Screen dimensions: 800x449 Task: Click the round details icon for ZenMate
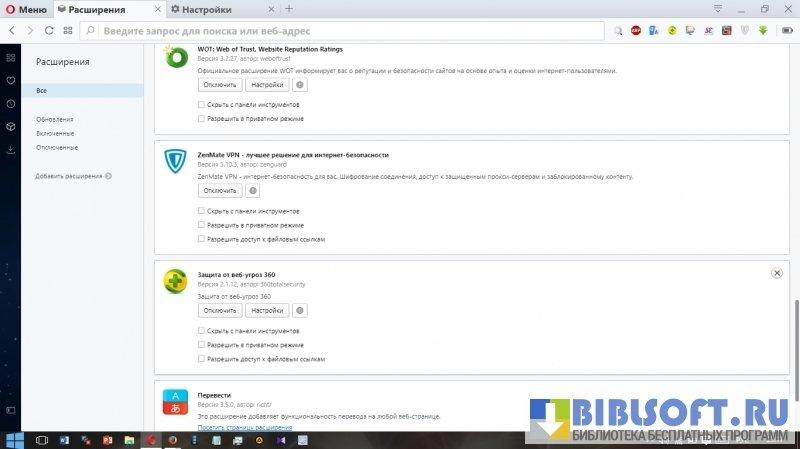(253, 190)
